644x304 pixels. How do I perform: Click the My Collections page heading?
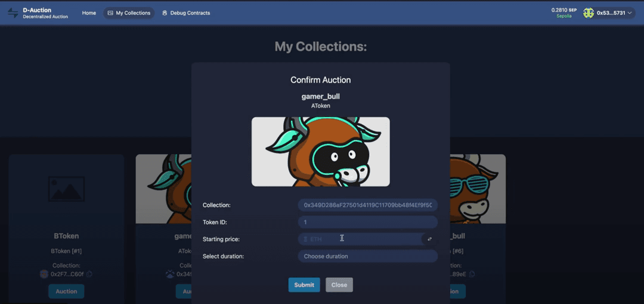click(x=320, y=47)
